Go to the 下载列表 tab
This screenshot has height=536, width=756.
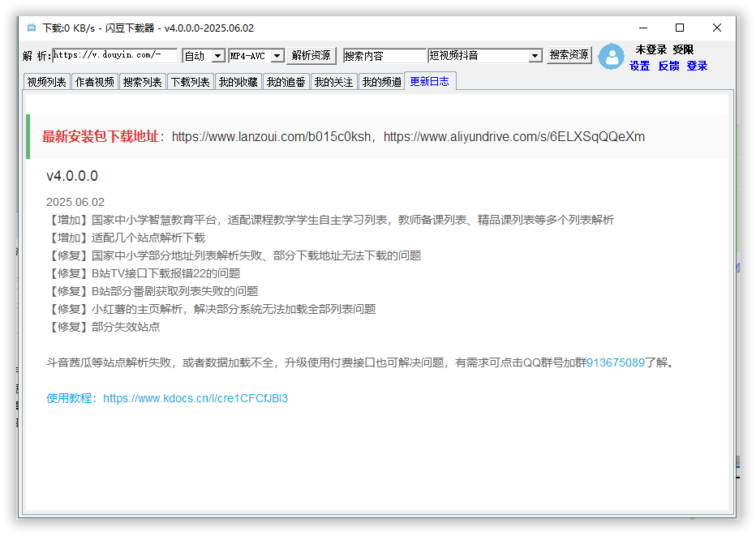pyautogui.click(x=190, y=82)
